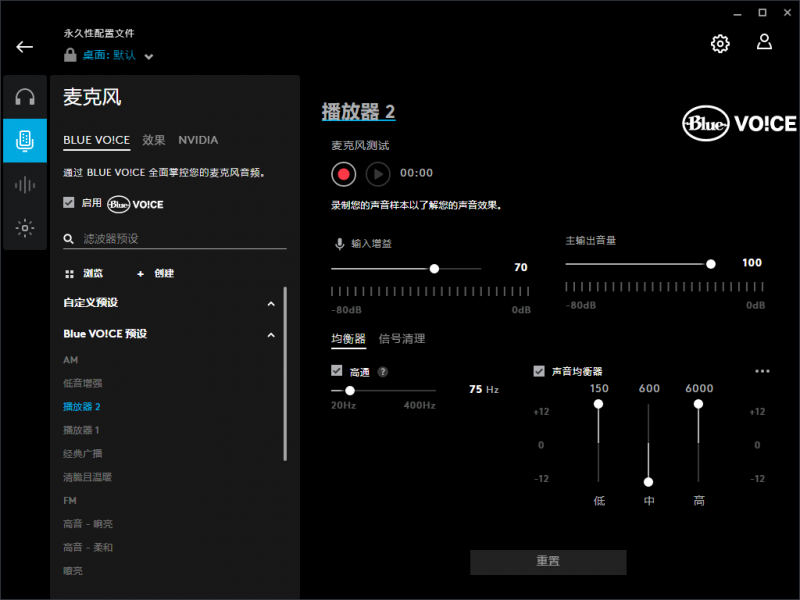Open the user account icon
Screen dimensions: 800x600
click(x=764, y=42)
